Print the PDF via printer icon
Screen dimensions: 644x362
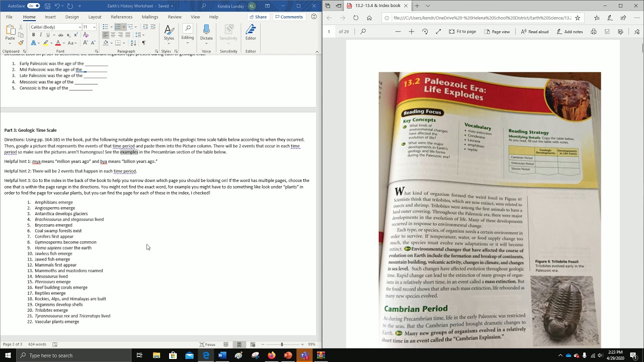(594, 31)
